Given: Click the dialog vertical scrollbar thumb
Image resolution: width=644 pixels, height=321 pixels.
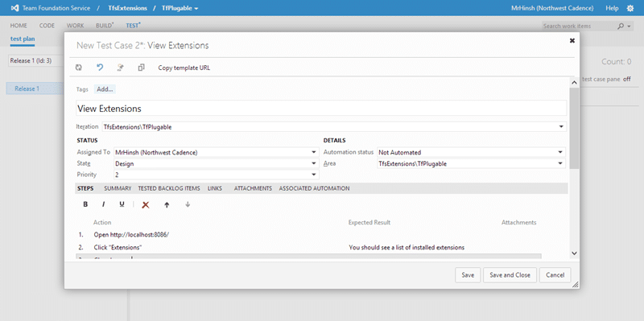Looking at the screenshot, I should point(574,128).
